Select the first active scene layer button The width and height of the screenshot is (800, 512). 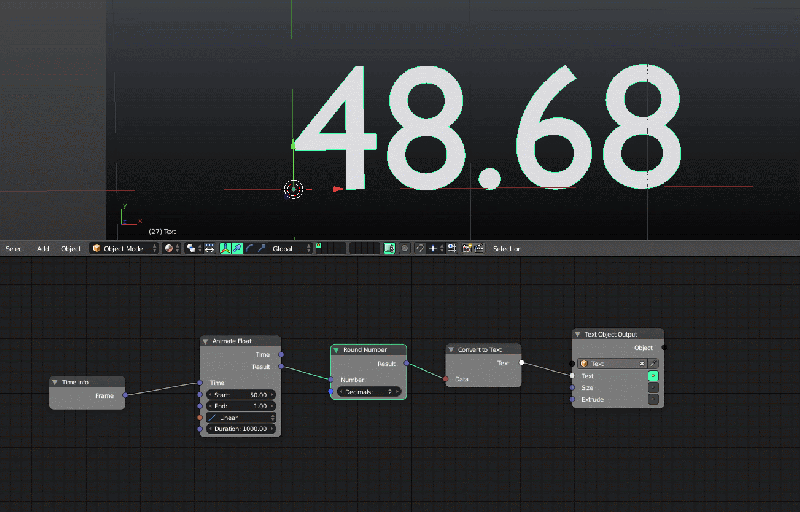coord(319,245)
